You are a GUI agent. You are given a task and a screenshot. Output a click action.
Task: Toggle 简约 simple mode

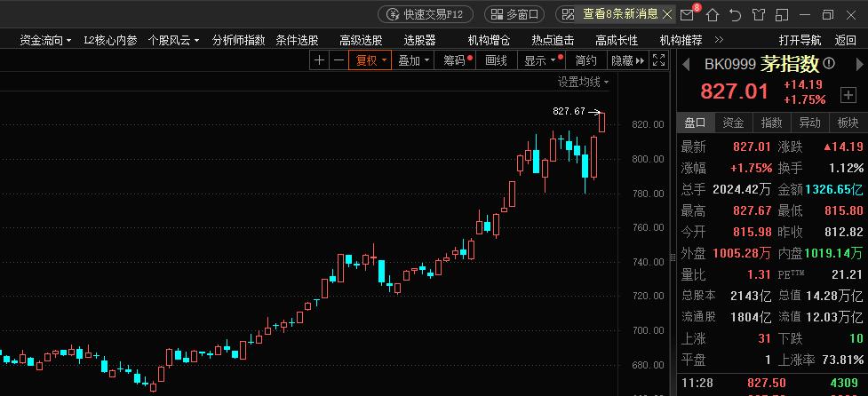[x=585, y=61]
